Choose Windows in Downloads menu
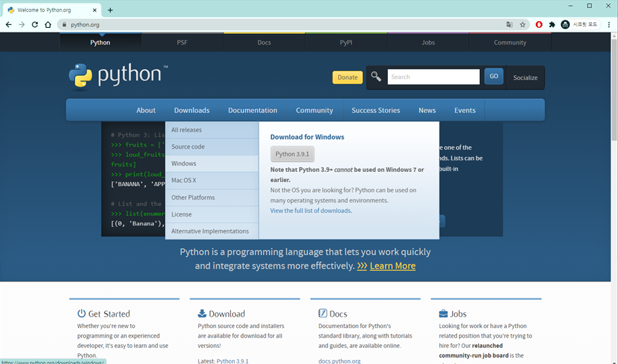Screen dimensions: 618x364 click(212, 164)
